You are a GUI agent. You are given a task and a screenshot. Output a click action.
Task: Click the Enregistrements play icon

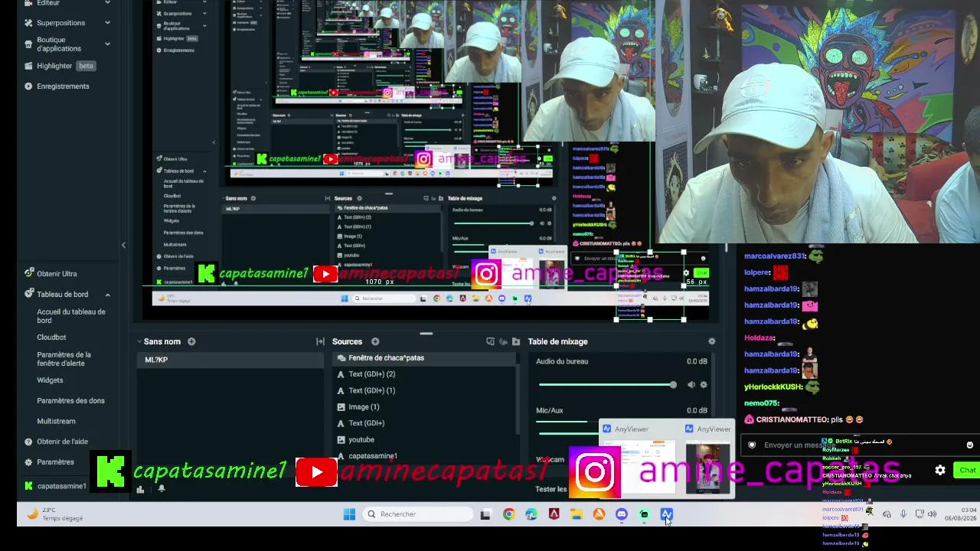[x=28, y=86]
